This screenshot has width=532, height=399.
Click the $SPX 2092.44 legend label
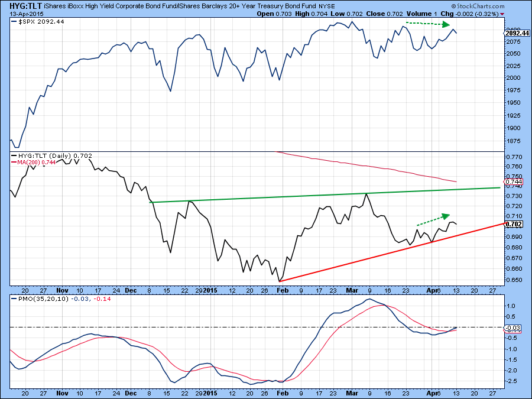[x=38, y=22]
